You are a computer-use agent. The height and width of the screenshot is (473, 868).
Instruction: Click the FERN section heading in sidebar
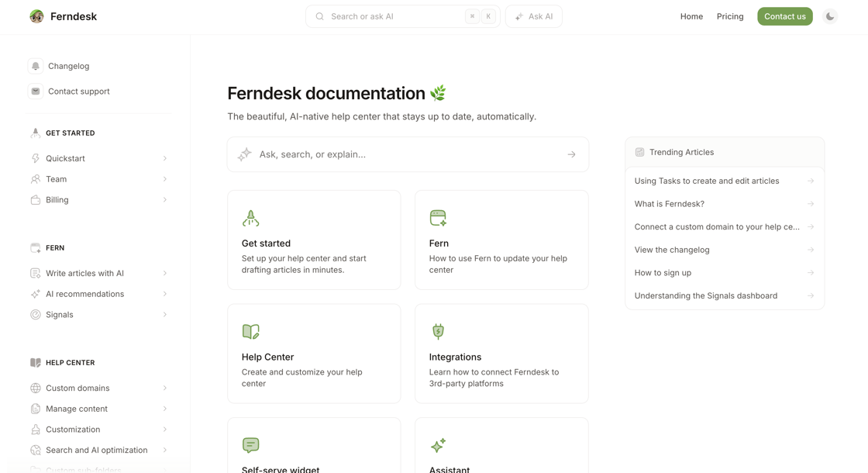click(x=55, y=248)
